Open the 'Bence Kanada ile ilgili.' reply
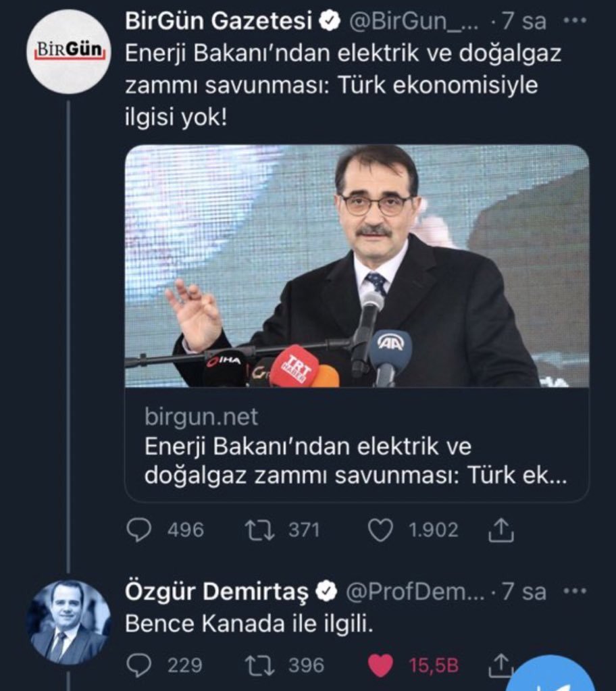 249,625
